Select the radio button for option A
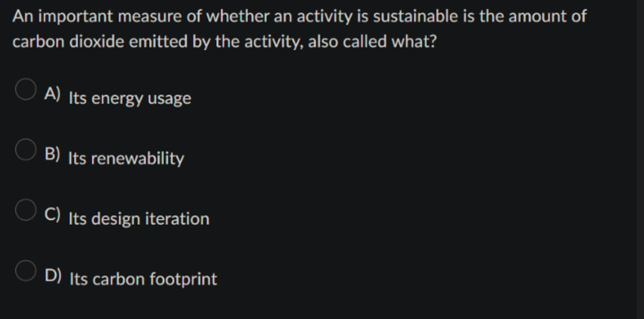Image resolution: width=644 pixels, height=319 pixels. [25, 89]
